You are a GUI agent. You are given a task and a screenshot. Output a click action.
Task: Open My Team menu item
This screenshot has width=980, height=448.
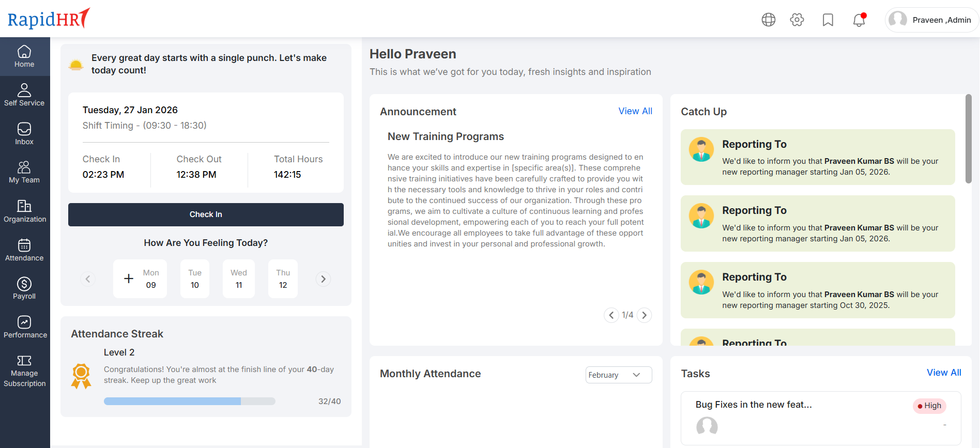point(24,172)
